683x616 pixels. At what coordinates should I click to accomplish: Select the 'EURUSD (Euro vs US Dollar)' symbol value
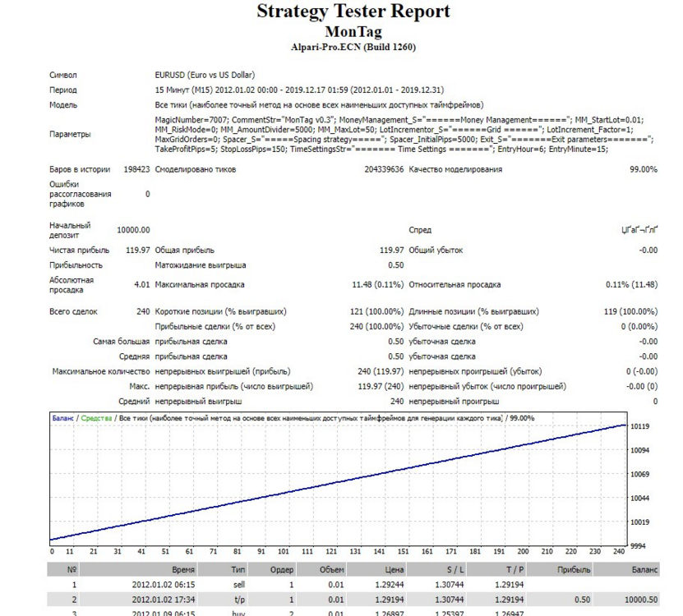tap(205, 75)
